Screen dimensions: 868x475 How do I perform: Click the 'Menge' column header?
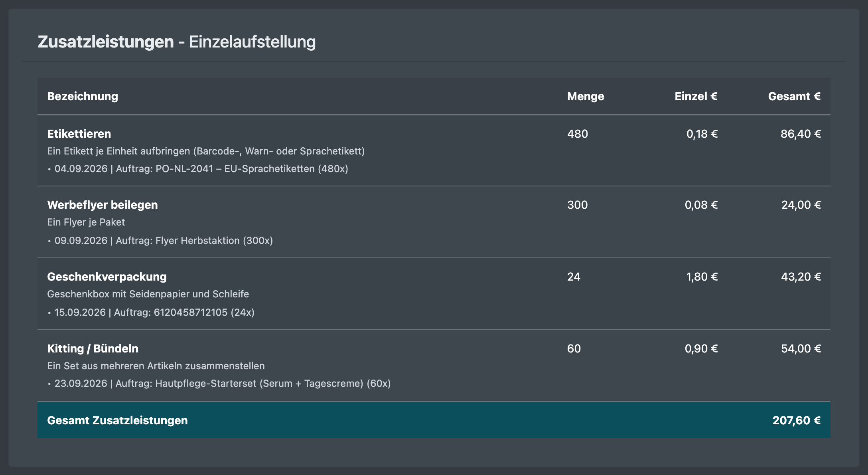pos(586,96)
